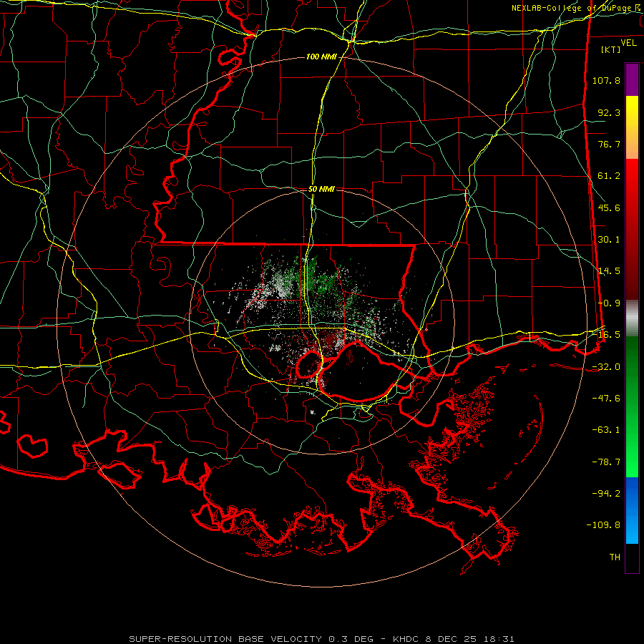Click the 76.7 legend value
The height and width of the screenshot is (644, 644).
coord(609,144)
